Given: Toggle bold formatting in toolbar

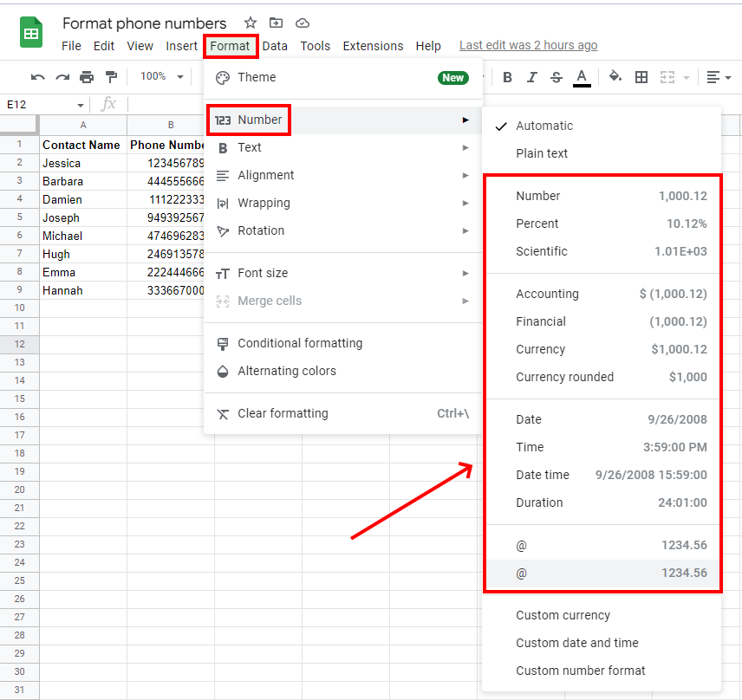Looking at the screenshot, I should pos(508,77).
